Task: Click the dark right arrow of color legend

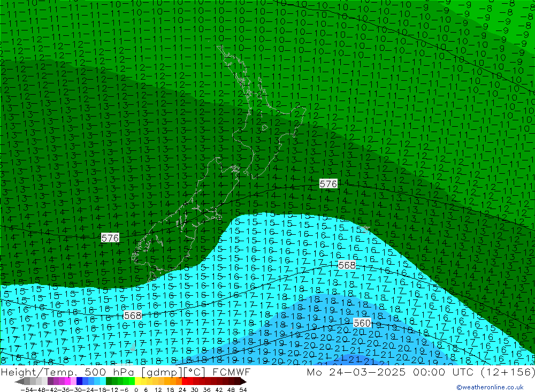Action: pos(243,381)
